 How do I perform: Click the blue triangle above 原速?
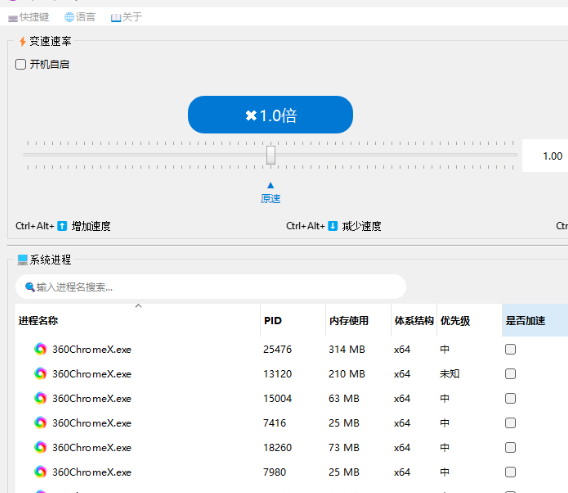pyautogui.click(x=270, y=185)
